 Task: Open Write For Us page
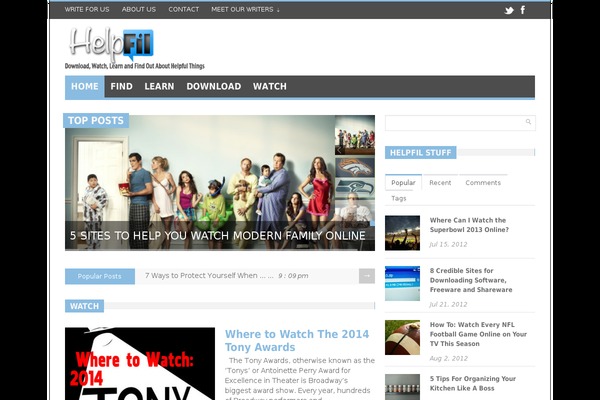point(87,9)
